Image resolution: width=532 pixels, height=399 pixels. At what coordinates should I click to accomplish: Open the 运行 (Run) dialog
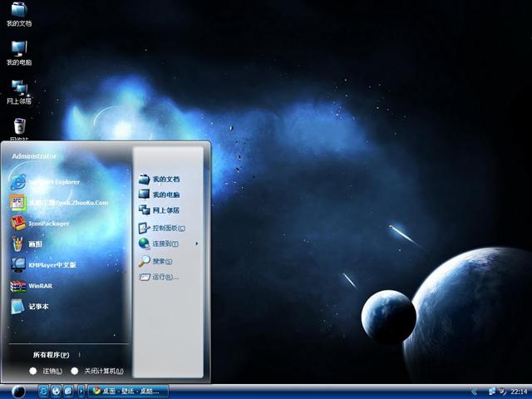tap(163, 277)
